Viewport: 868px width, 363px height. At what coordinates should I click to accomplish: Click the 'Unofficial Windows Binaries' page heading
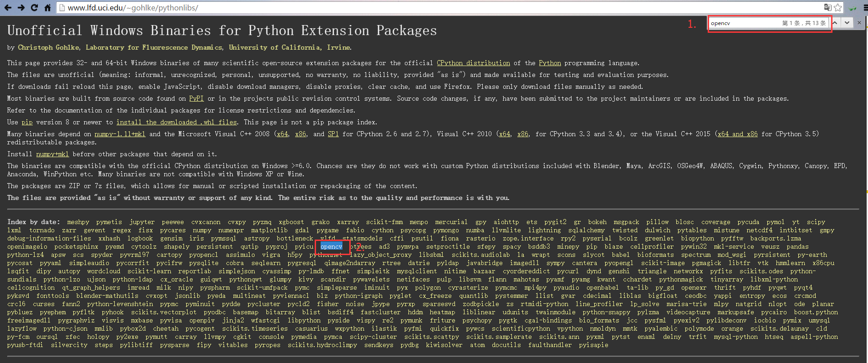click(x=222, y=31)
